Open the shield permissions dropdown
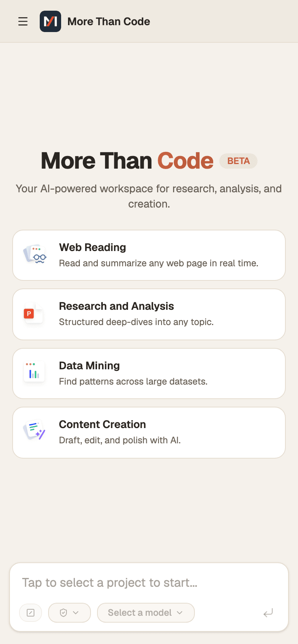The image size is (298, 644). 70,613
